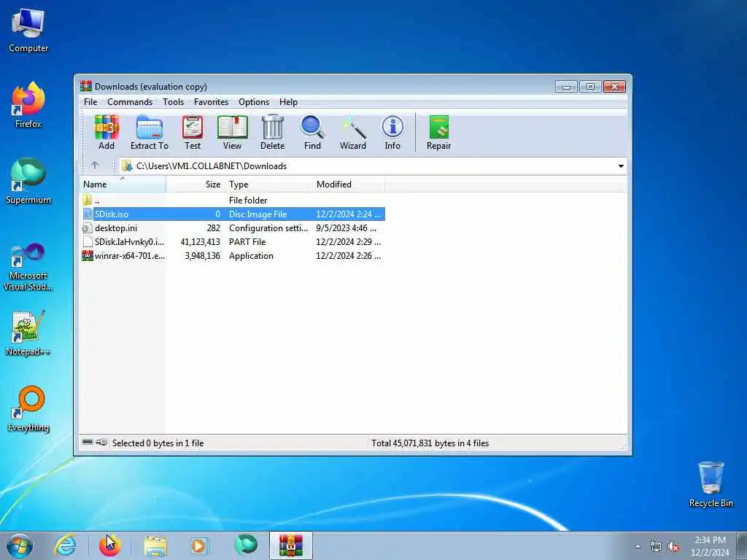The width and height of the screenshot is (747, 560).
Task: Click the 9/5/2023 4:46 modified date
Action: coord(346,227)
